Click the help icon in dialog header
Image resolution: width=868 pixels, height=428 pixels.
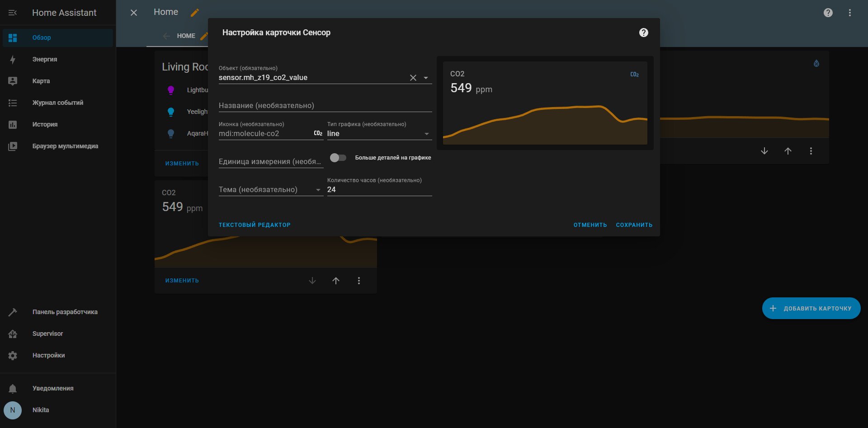click(643, 33)
